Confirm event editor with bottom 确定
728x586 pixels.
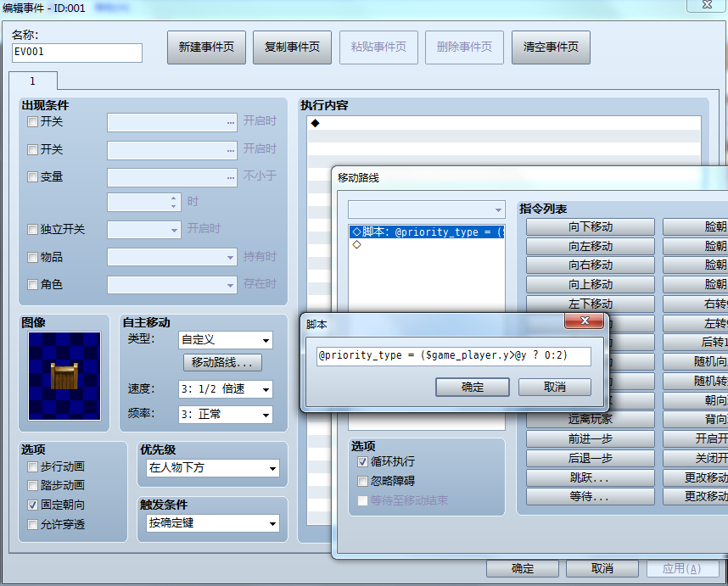523,569
